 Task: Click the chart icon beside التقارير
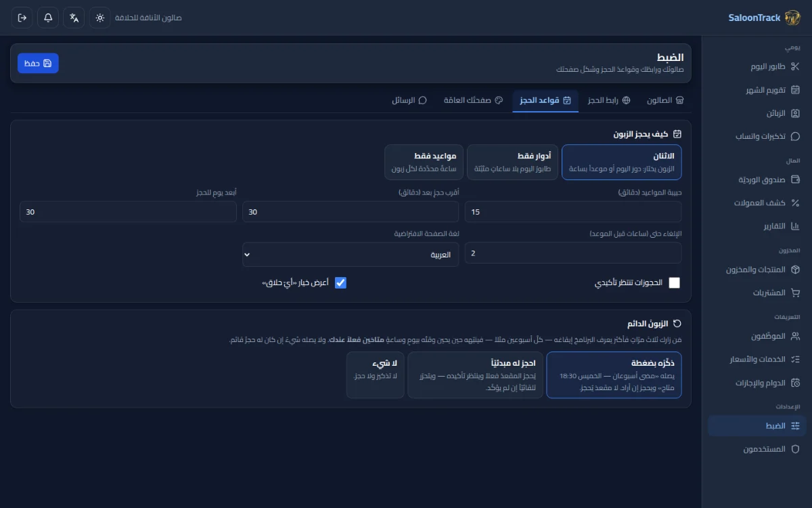click(795, 226)
